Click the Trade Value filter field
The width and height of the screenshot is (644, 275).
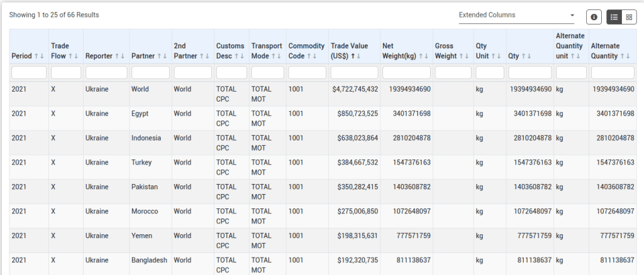tap(354, 73)
